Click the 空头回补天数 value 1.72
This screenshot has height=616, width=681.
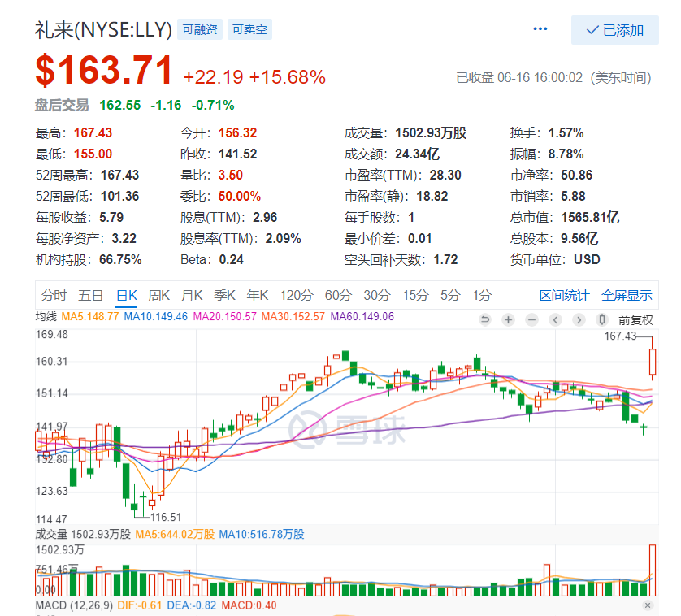(445, 260)
